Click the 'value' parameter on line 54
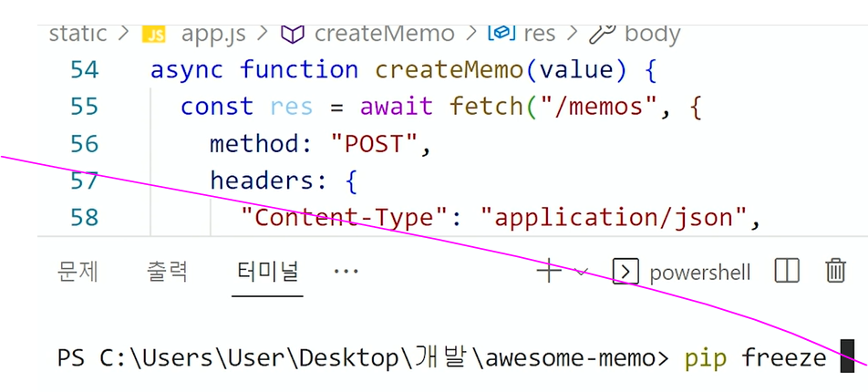 click(575, 70)
